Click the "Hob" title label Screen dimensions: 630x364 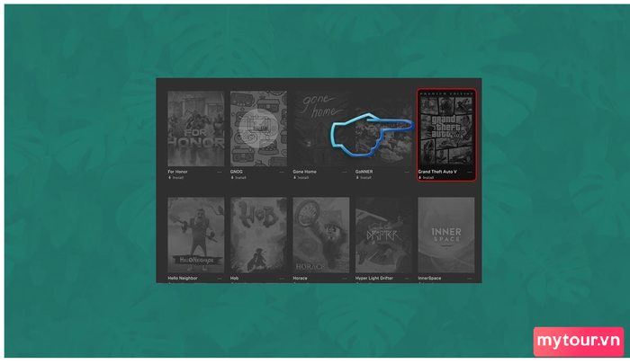click(234, 278)
